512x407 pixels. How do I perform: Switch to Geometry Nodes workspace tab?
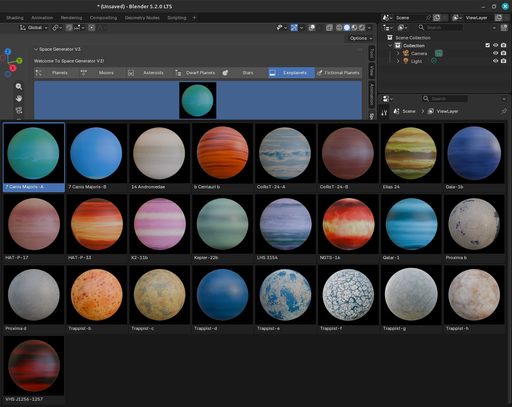click(x=142, y=18)
